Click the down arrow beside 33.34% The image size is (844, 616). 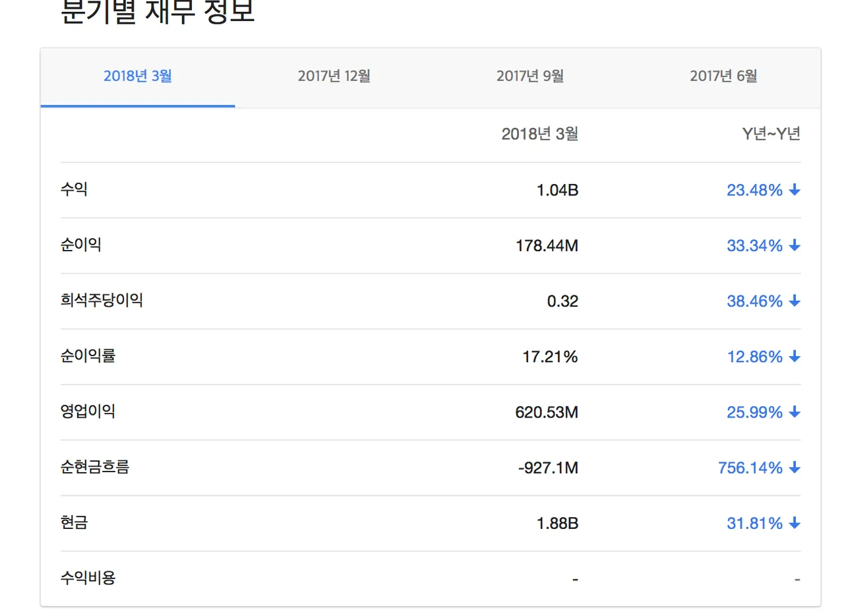coord(795,246)
